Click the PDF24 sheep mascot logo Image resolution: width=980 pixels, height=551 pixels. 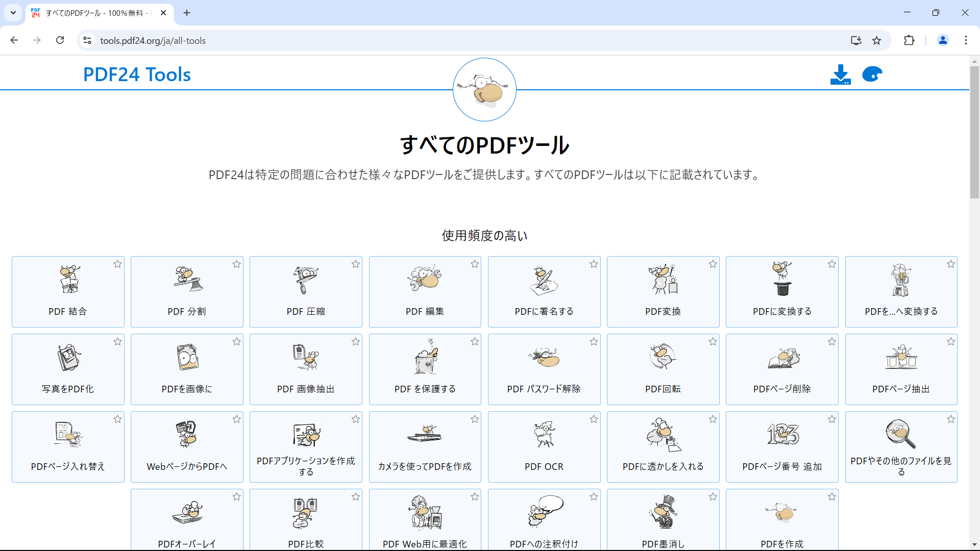click(484, 90)
